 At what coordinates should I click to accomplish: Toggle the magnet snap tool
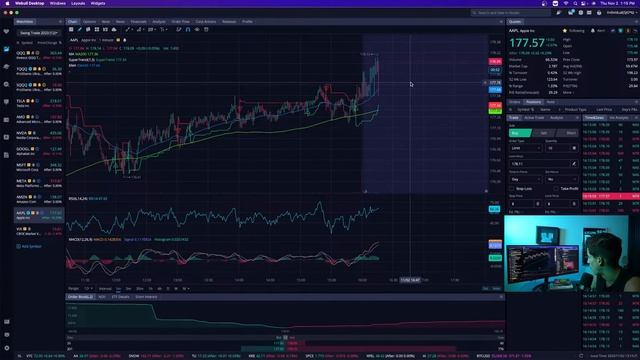click(188, 29)
